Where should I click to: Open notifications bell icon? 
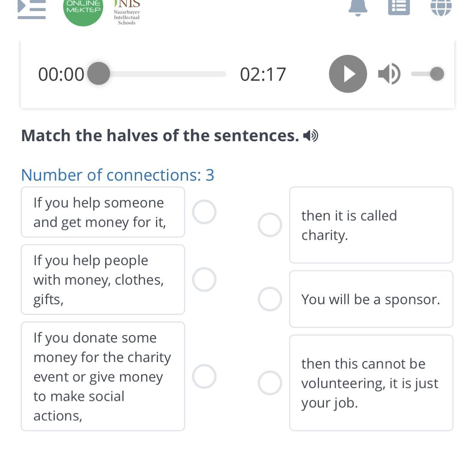[x=358, y=8]
